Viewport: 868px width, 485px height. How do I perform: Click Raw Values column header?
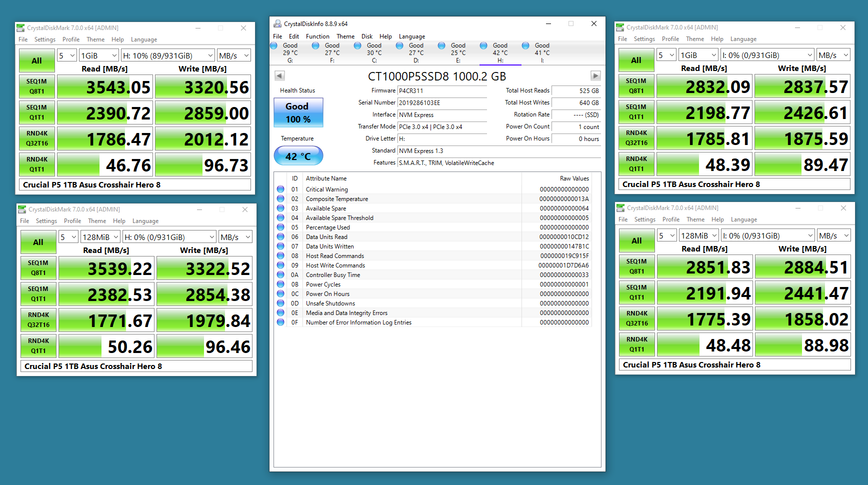point(574,178)
